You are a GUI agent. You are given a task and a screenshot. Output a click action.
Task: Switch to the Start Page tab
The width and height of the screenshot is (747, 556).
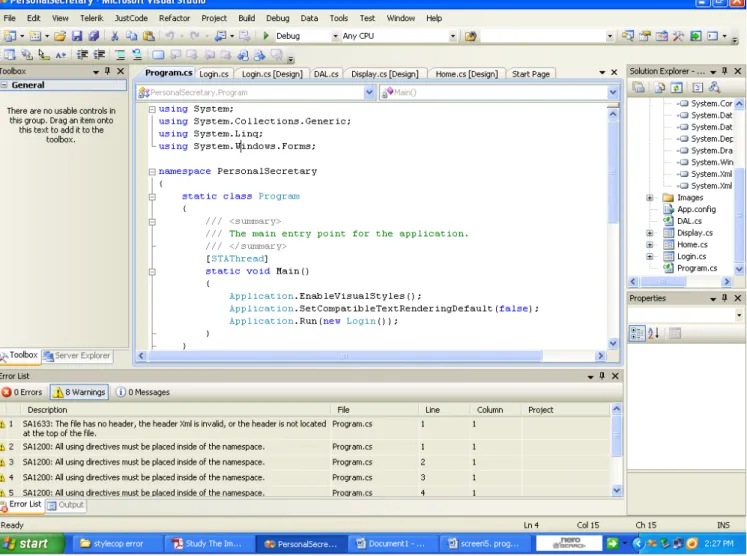pyautogui.click(x=531, y=74)
